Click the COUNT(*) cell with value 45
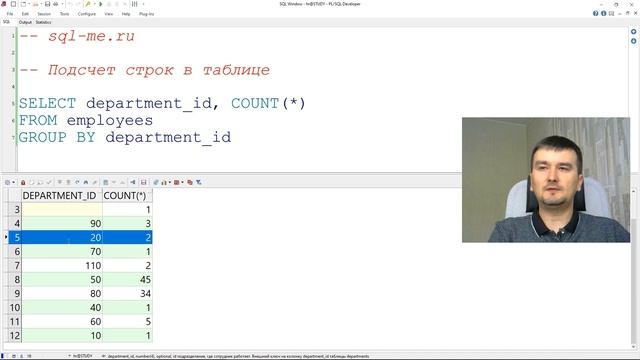Image resolution: width=640 pixels, height=360 pixels. [127, 280]
